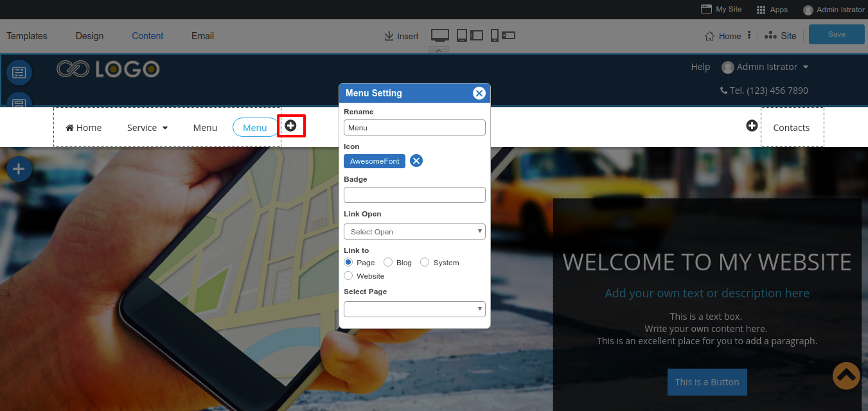The width and height of the screenshot is (868, 411).
Task: Open the Select Page dropdown
Action: tap(414, 309)
